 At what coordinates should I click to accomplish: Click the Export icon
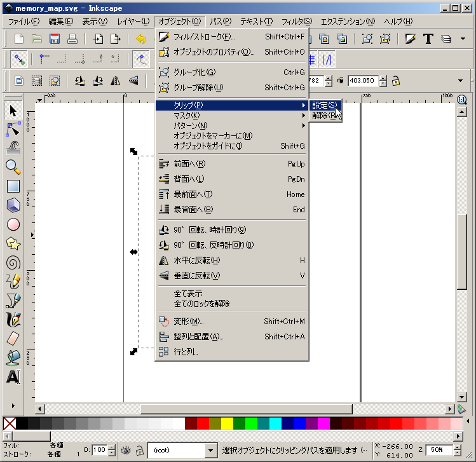(x=116, y=39)
